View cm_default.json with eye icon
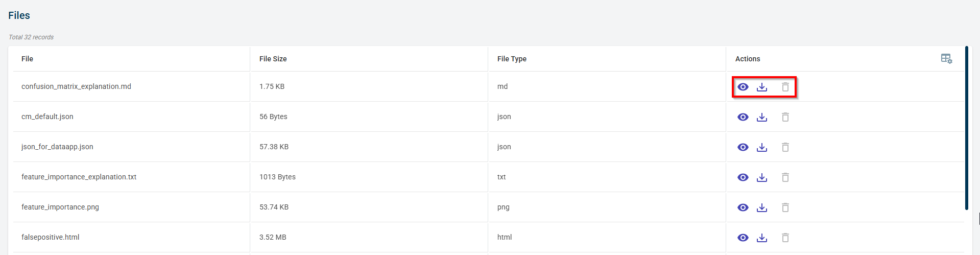Image resolution: width=980 pixels, height=255 pixels. coord(743,117)
